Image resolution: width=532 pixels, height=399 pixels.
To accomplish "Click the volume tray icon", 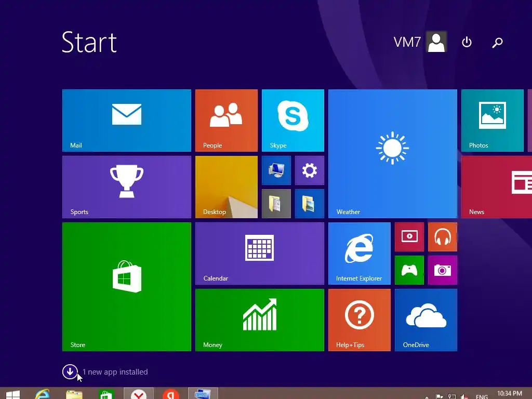I will tap(464, 396).
